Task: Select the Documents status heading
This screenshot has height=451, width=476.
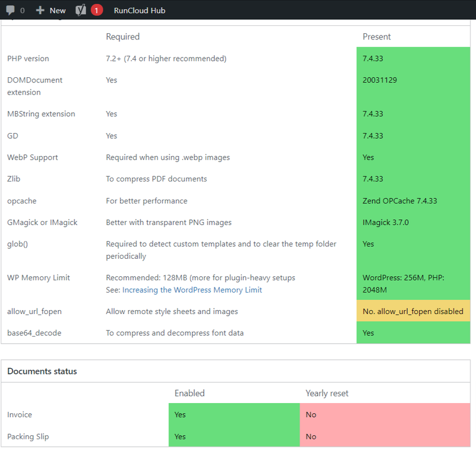Action: (x=42, y=371)
